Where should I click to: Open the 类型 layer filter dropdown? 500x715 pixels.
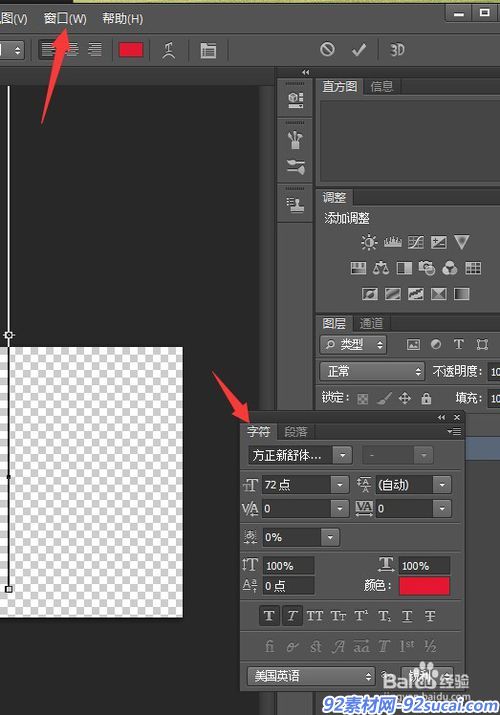[353, 345]
